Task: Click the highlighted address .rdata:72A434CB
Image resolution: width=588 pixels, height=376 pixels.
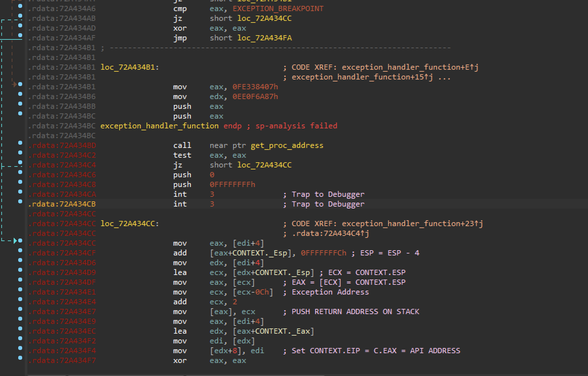Action: [62, 204]
